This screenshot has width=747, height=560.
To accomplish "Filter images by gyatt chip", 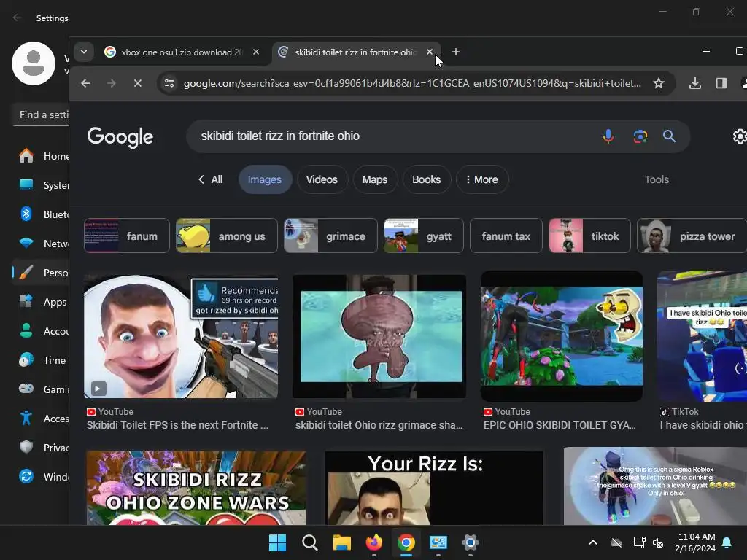I will pyautogui.click(x=424, y=236).
